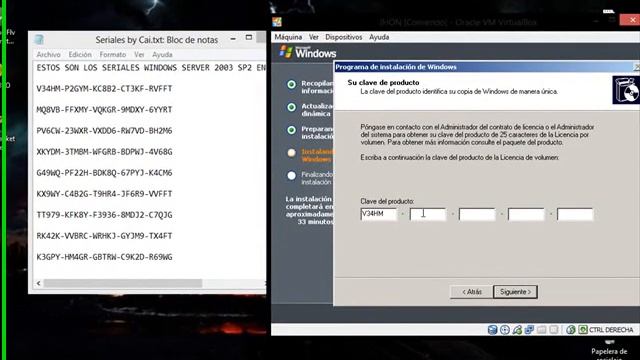Click the VirtualBox window title bar icon
Image resolution: width=640 pixels, height=360 pixels.
coord(277,22)
